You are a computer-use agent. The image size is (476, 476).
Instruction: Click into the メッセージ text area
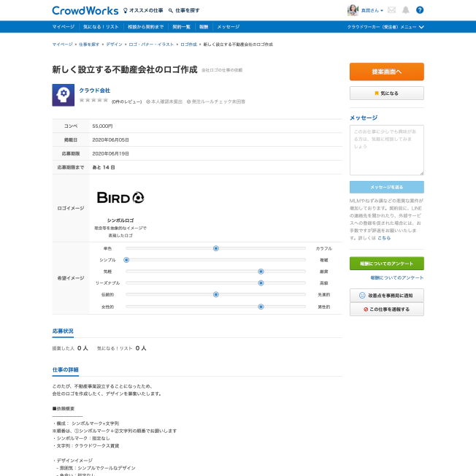click(x=386, y=150)
